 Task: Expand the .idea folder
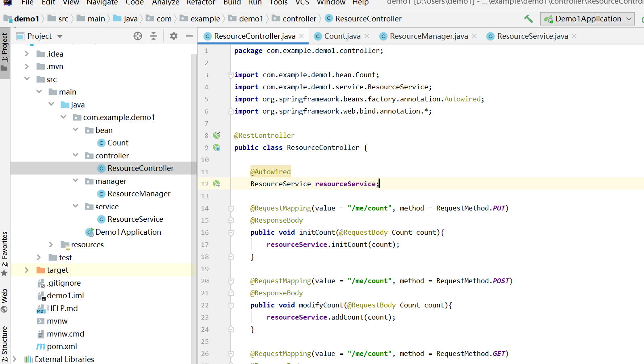pyautogui.click(x=27, y=54)
